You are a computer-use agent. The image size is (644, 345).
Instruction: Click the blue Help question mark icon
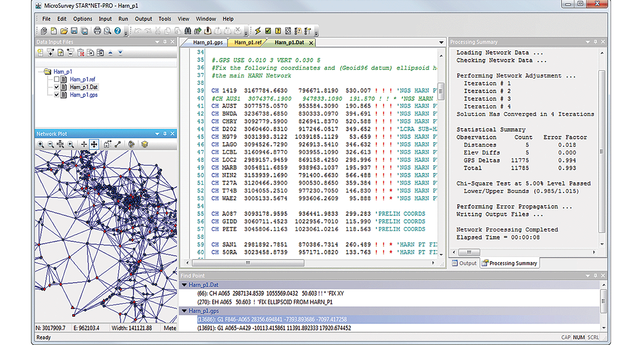(118, 31)
